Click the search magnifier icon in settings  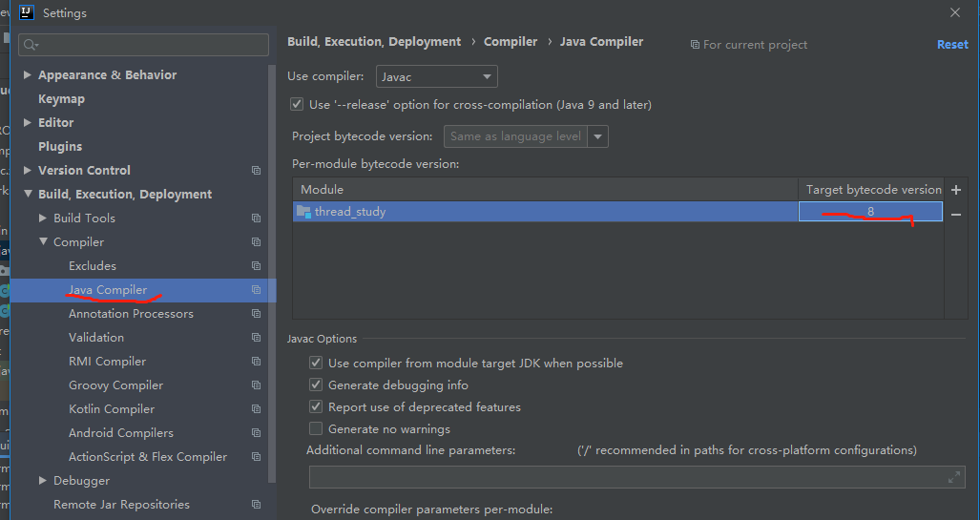[x=31, y=45]
